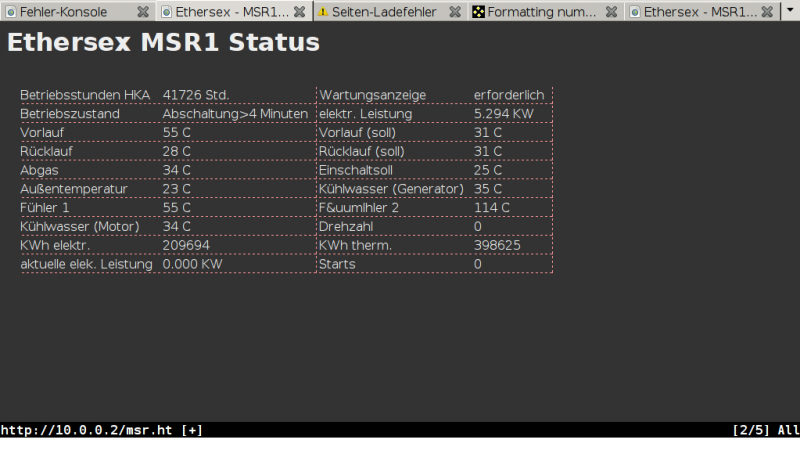Click the warning icon on Seiten-Ladefehler tab
Viewport: 800px width, 454px height.
point(323,12)
